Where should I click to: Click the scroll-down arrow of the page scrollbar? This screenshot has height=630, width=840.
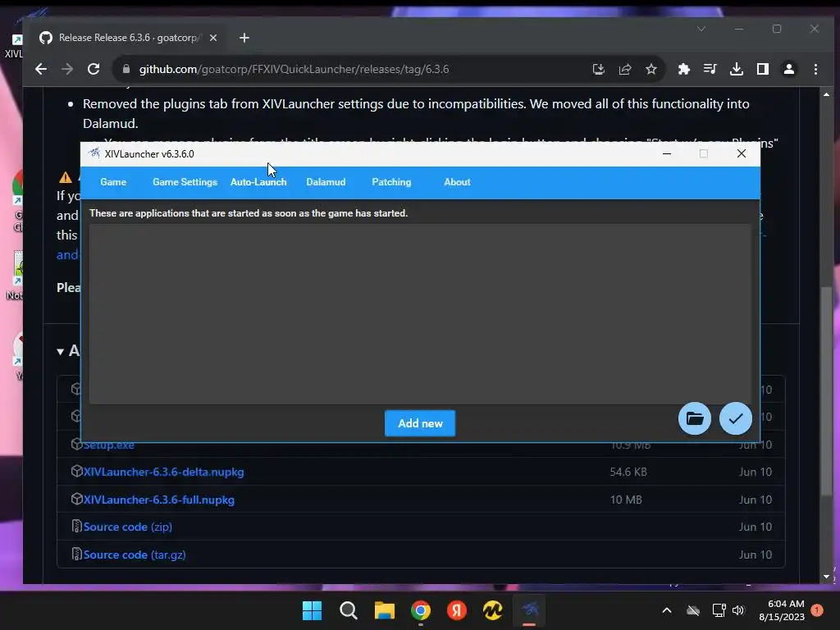click(827, 577)
